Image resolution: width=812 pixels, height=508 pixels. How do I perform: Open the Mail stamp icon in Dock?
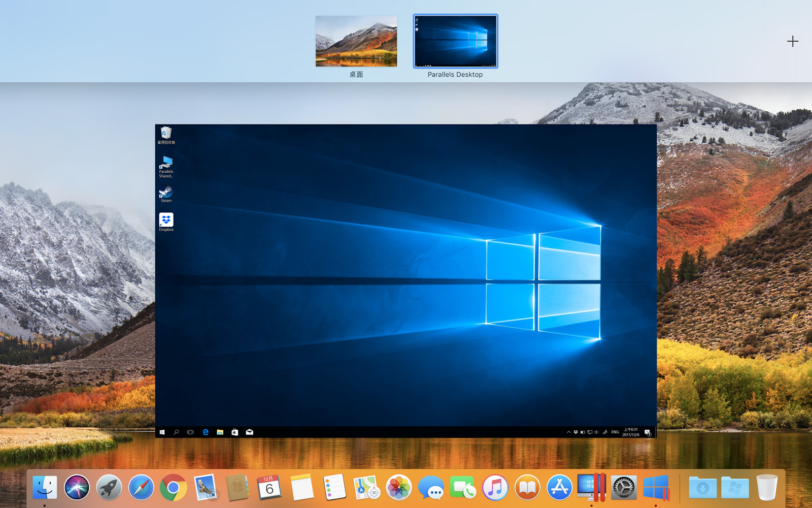click(206, 488)
